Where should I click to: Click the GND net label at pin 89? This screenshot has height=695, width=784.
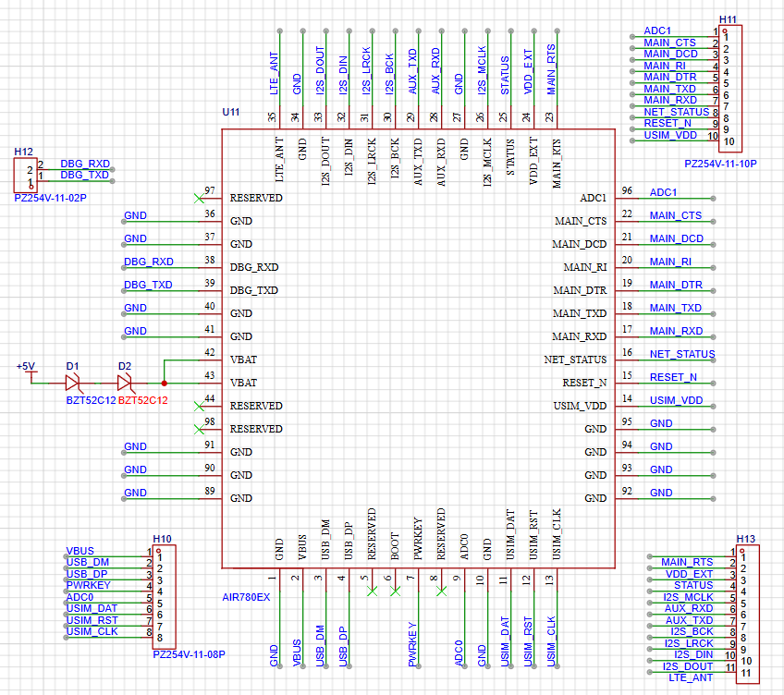[135, 493]
